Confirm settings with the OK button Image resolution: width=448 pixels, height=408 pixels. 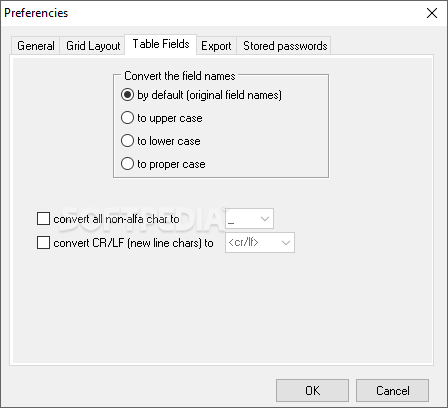[x=312, y=390]
